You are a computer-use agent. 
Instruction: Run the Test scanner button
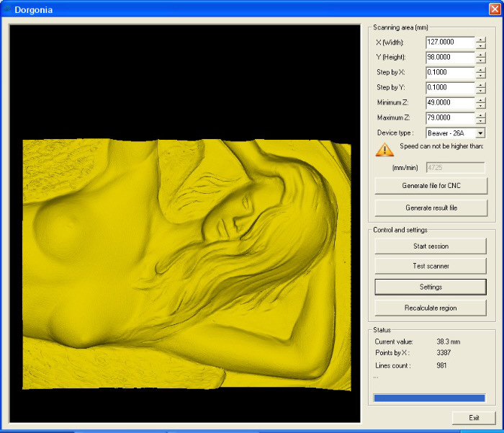[x=431, y=267]
